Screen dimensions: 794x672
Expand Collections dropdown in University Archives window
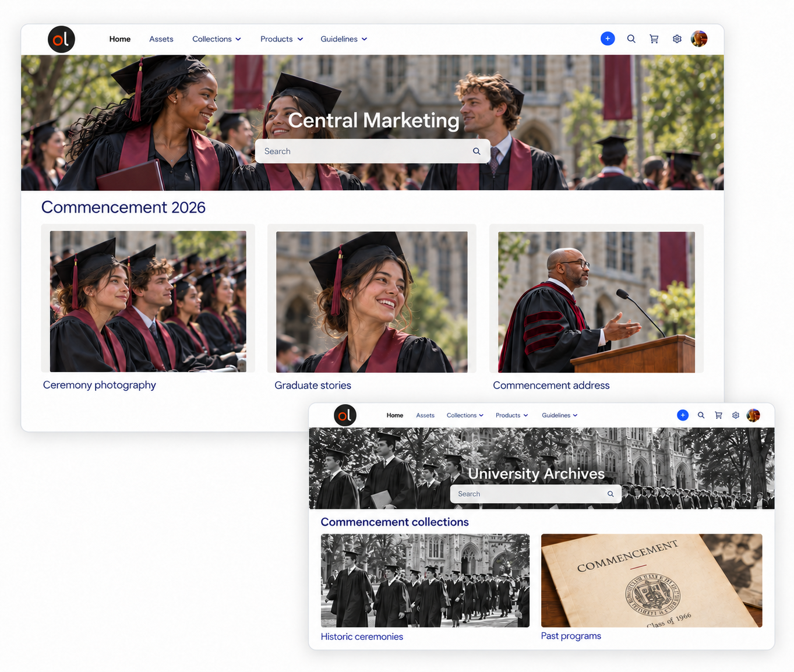pos(465,415)
